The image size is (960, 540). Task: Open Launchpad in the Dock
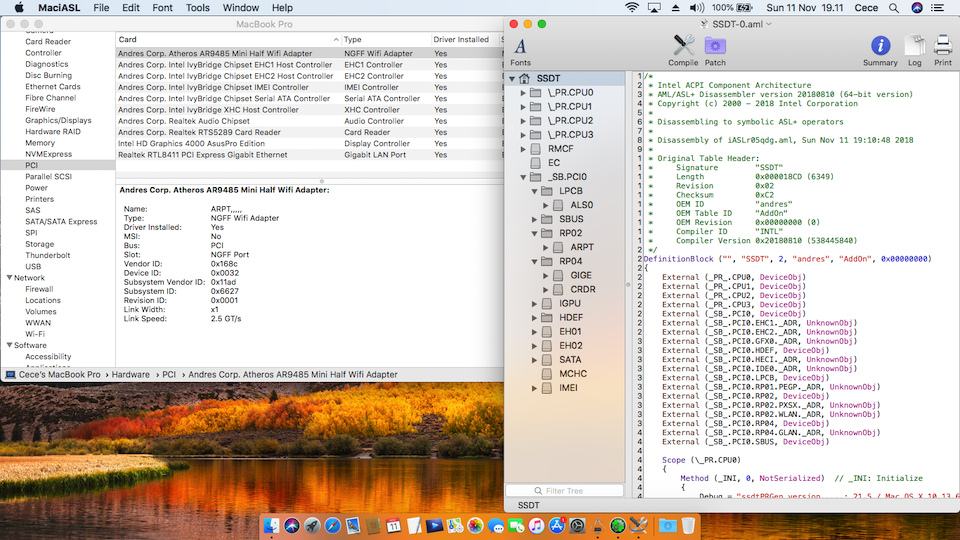312,525
